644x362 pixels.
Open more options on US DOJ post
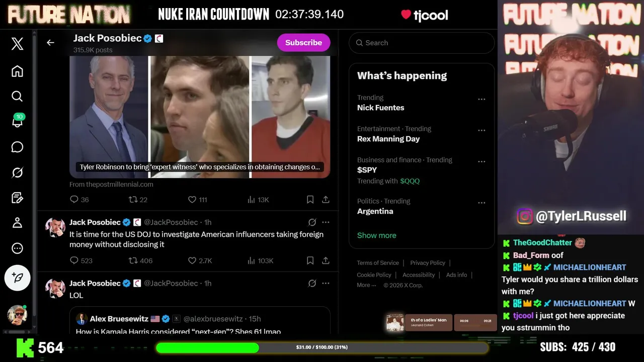coord(326,222)
